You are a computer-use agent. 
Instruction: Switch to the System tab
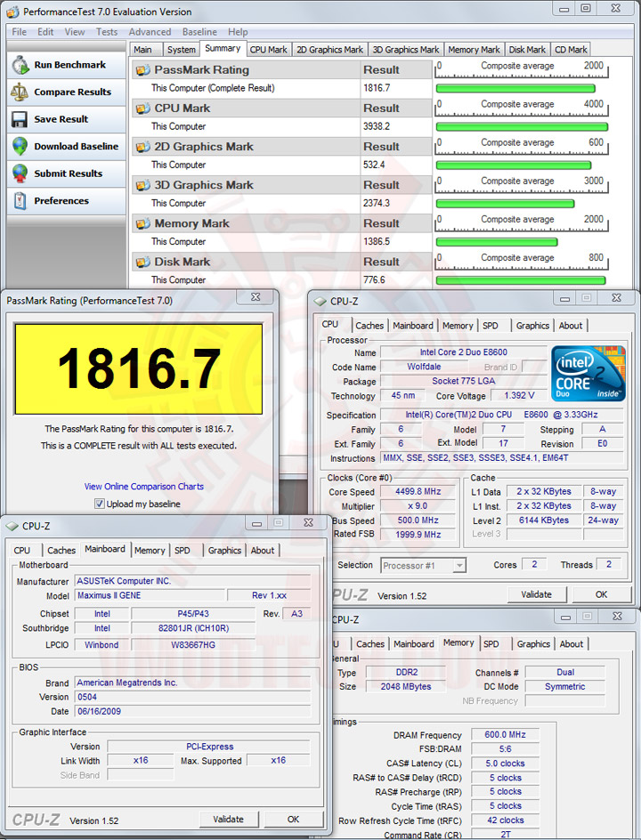(181, 50)
